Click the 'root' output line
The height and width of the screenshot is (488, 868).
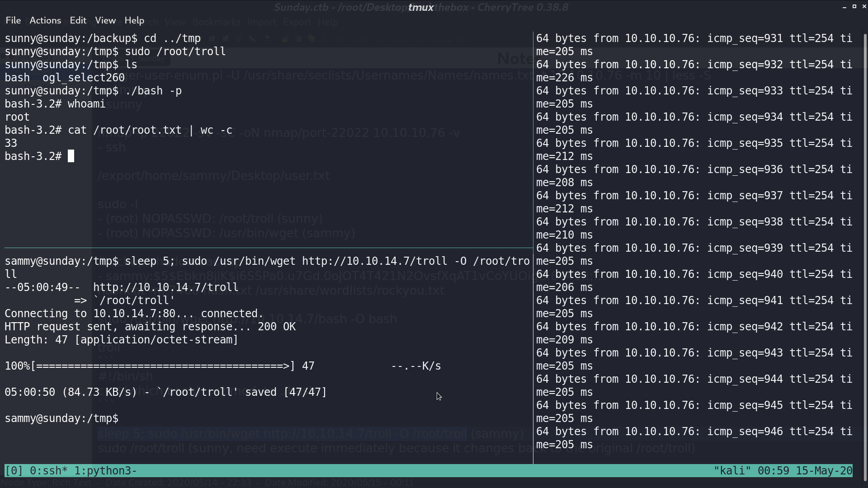coord(17,117)
